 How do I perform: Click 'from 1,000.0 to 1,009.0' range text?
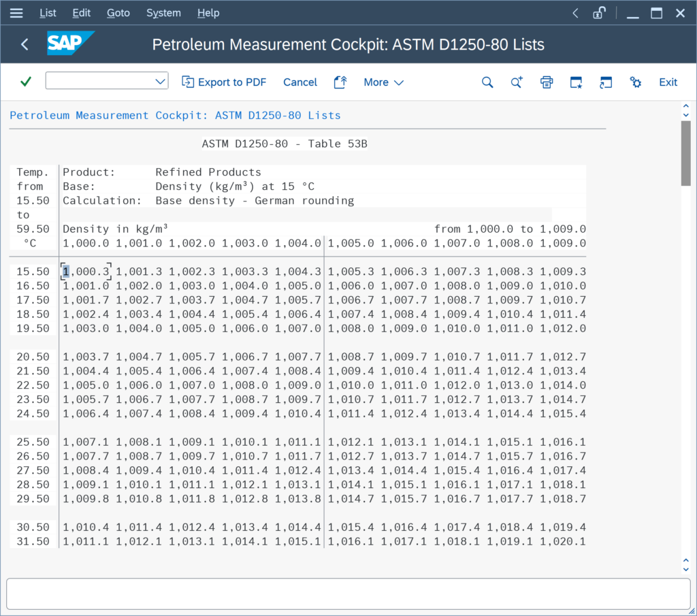[x=510, y=229]
